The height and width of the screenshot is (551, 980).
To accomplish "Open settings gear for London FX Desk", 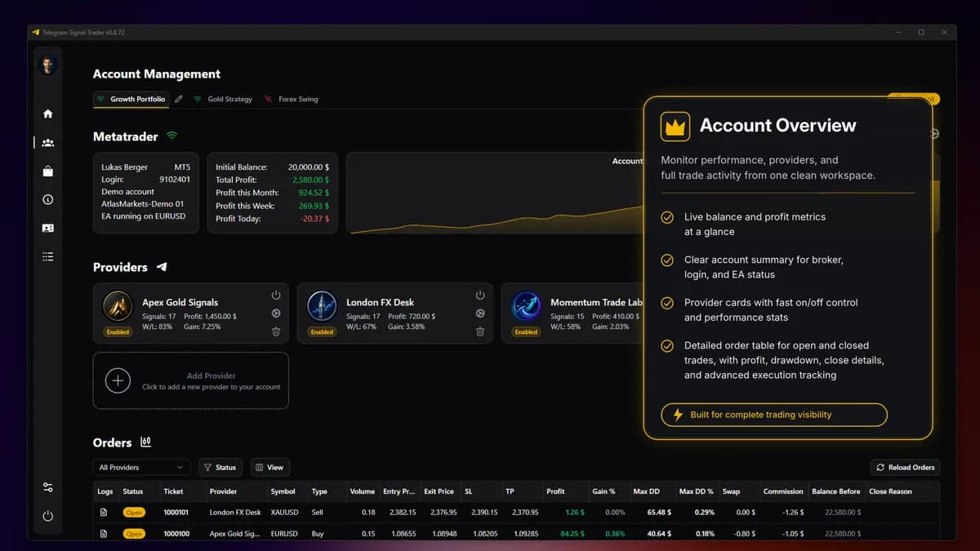I will point(480,313).
